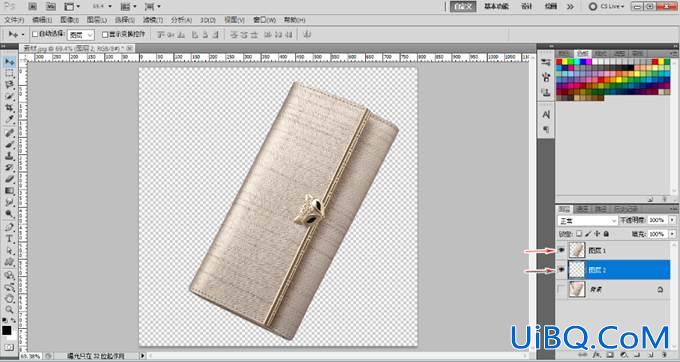Toggle lock image pixels brush icon
The image size is (680, 362).
coord(588,234)
